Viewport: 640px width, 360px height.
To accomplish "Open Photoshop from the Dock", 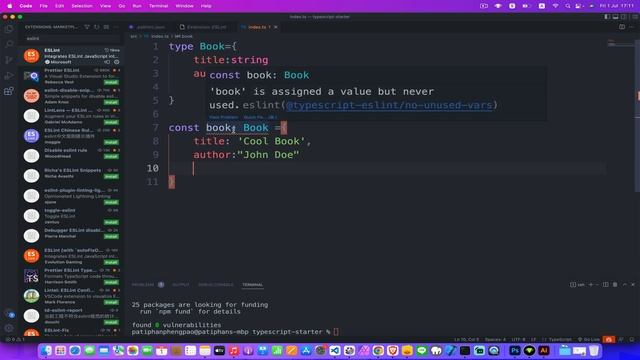I will click(x=515, y=351).
